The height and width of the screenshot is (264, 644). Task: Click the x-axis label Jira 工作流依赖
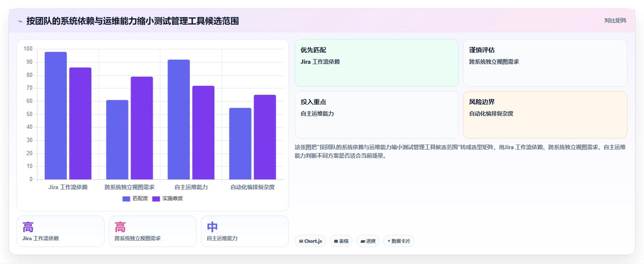pos(68,187)
